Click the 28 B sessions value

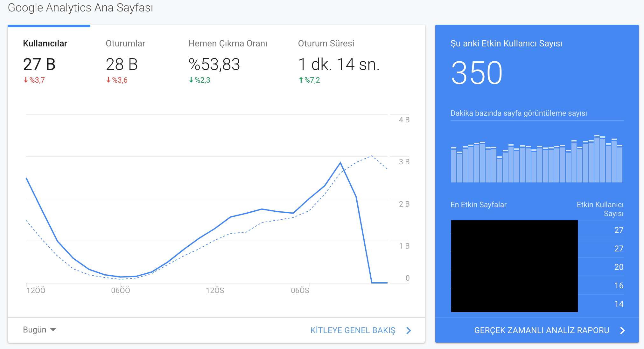tap(122, 65)
